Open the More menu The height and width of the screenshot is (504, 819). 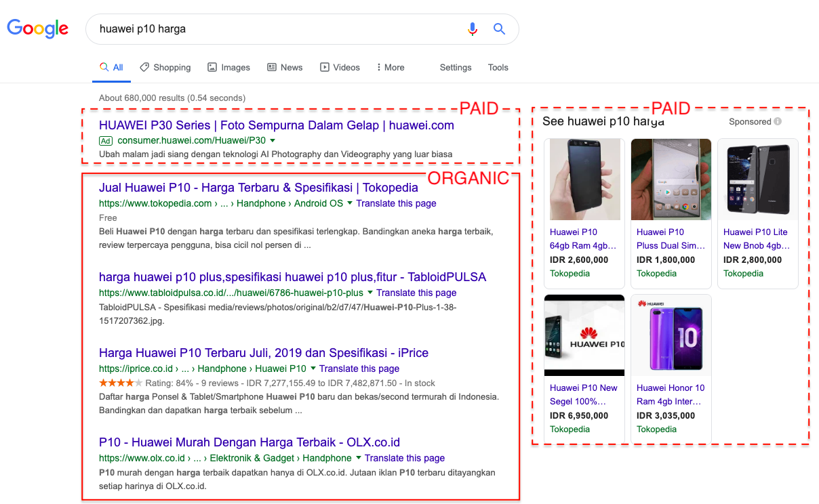[x=391, y=68]
